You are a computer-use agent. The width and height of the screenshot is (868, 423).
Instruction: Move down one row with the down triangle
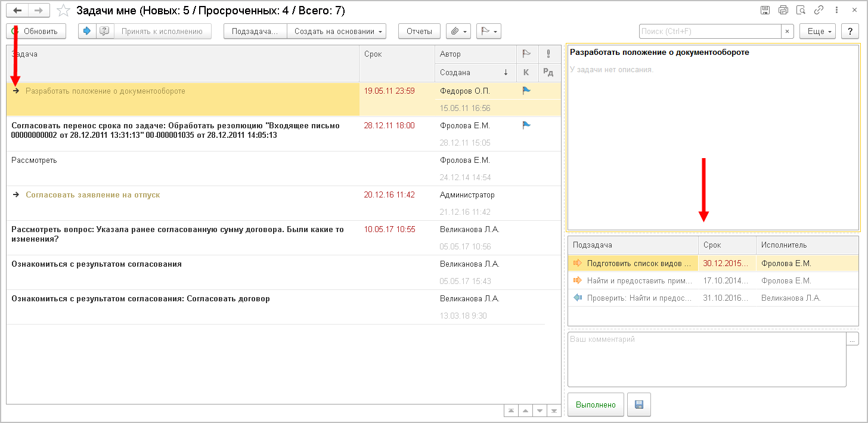point(540,410)
